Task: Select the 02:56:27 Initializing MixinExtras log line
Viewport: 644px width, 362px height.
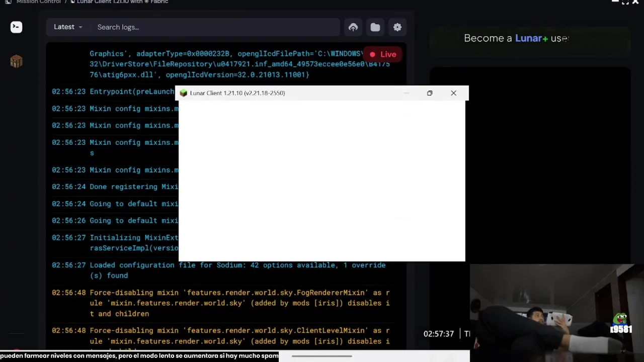Action: (115, 243)
